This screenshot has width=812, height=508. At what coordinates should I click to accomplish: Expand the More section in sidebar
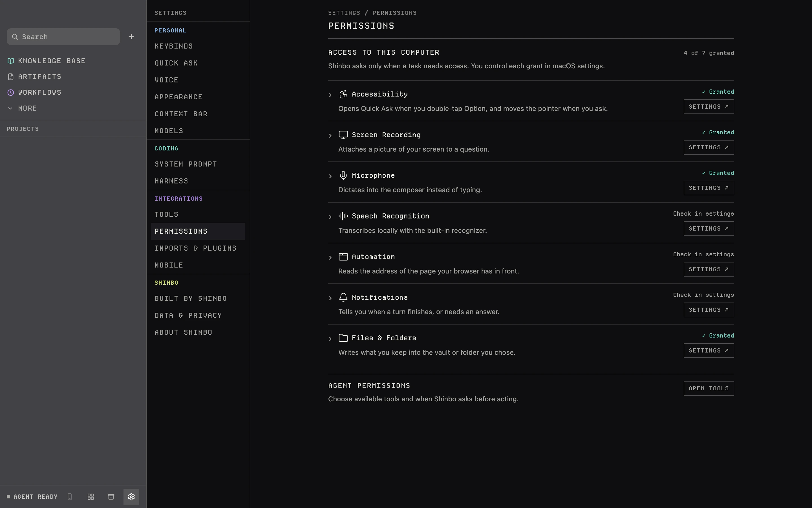click(x=22, y=108)
